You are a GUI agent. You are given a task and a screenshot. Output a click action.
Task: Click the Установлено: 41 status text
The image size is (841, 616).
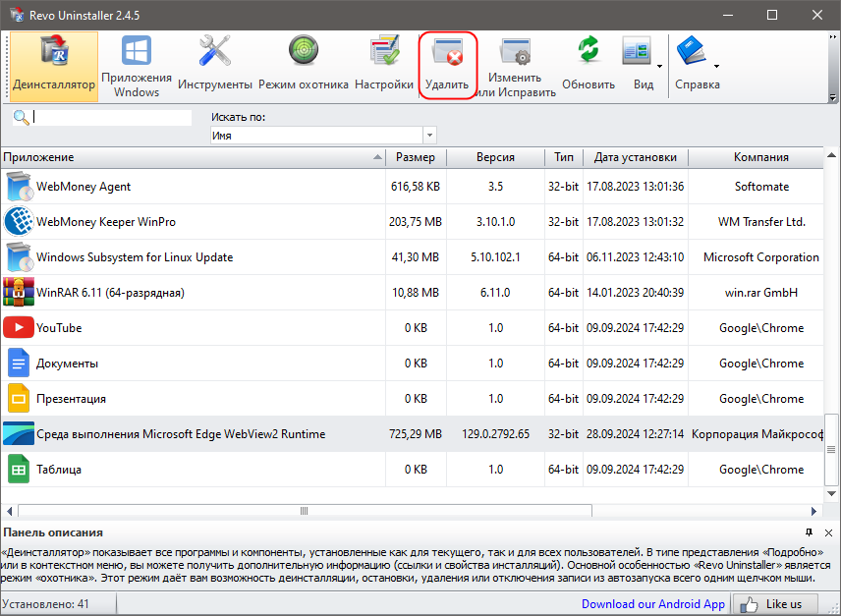[45, 604]
